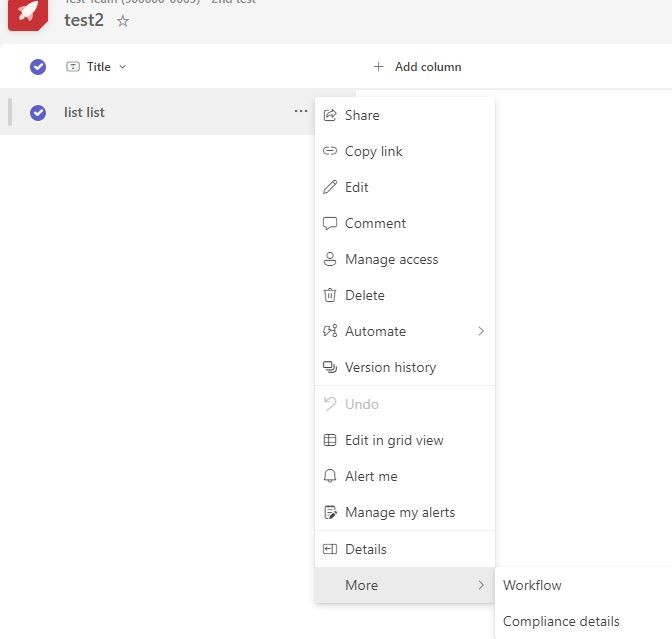Deselect the 'list list' row checkmark
This screenshot has height=639, width=672.
coord(38,113)
